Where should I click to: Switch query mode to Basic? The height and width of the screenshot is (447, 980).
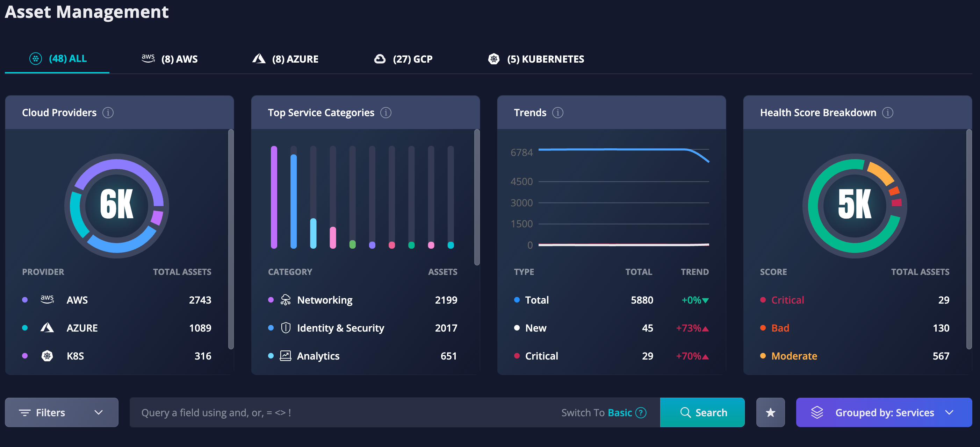tap(619, 413)
